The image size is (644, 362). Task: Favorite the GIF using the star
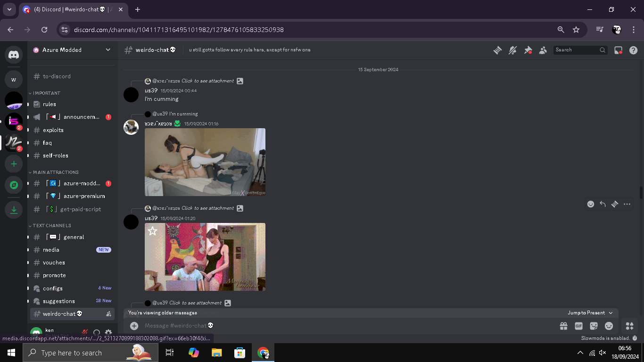[x=152, y=231]
